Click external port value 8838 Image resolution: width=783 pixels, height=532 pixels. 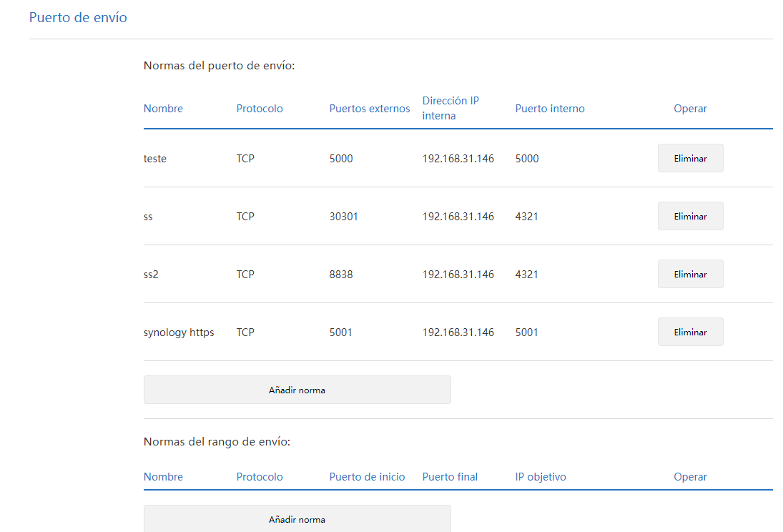tap(341, 274)
